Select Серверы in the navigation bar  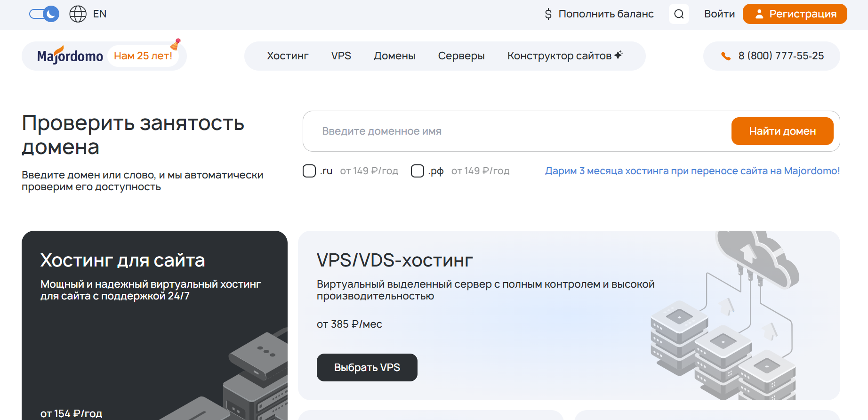(x=461, y=56)
